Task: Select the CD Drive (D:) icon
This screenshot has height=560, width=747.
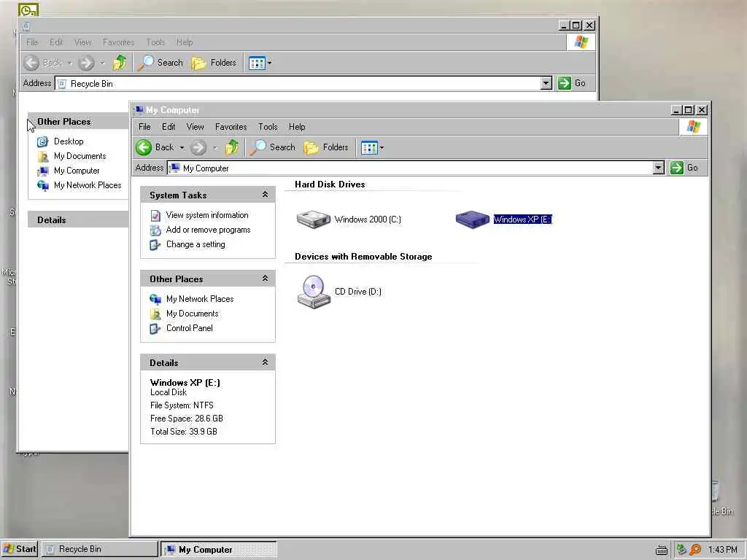Action: [x=314, y=292]
